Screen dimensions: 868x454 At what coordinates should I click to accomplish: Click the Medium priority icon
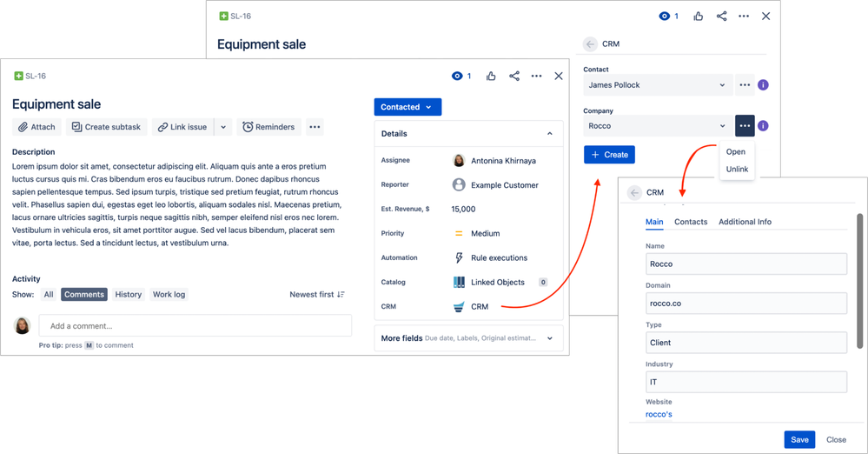[459, 233]
